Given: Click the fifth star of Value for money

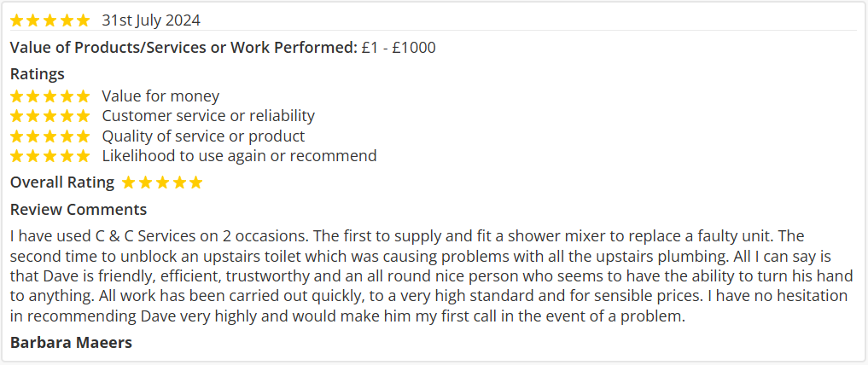Looking at the screenshot, I should tap(83, 96).
